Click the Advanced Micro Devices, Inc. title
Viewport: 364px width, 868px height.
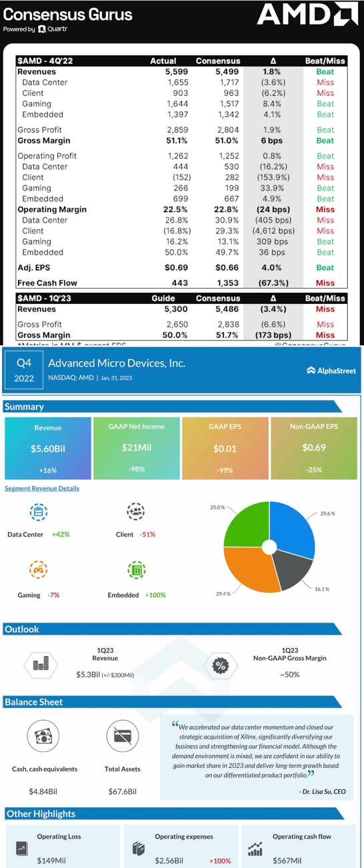(x=117, y=363)
